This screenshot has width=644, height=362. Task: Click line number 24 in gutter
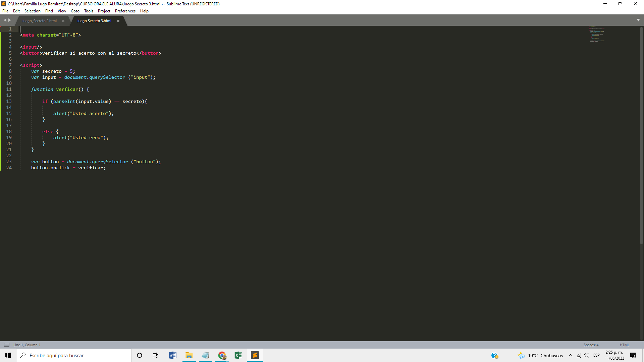pos(9,168)
